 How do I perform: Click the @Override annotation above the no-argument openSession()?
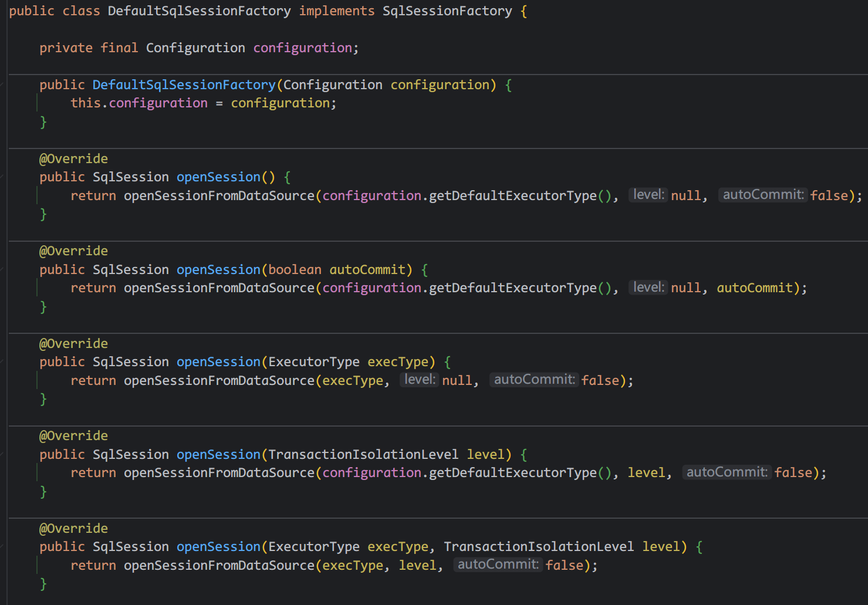[73, 159]
